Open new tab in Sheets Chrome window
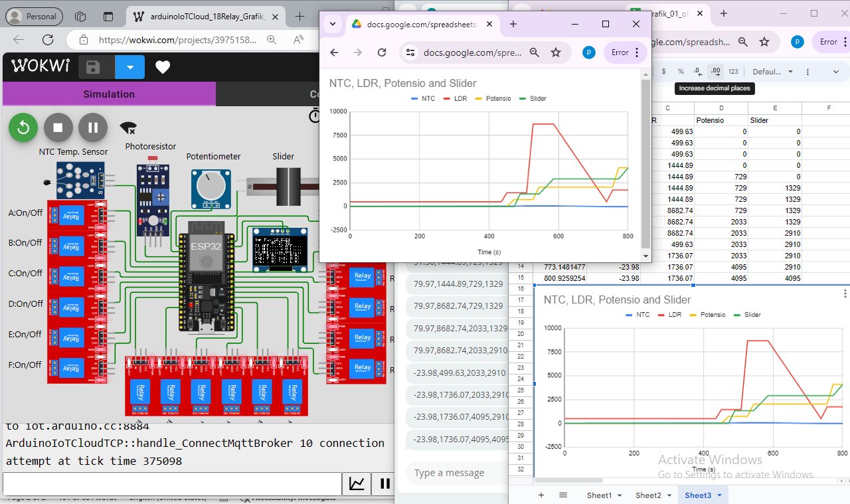Viewport: 850px width, 504px height. click(724, 13)
